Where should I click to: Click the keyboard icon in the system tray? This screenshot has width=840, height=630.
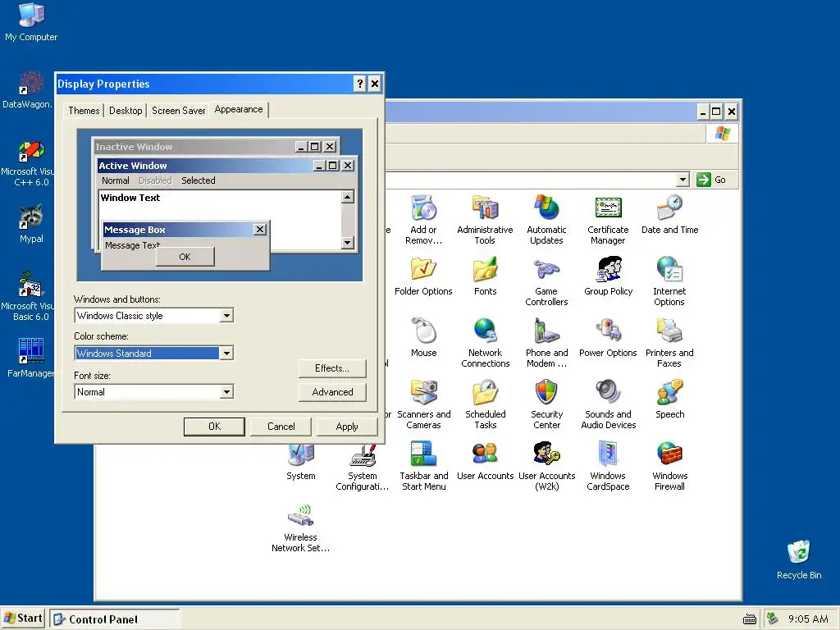750,619
